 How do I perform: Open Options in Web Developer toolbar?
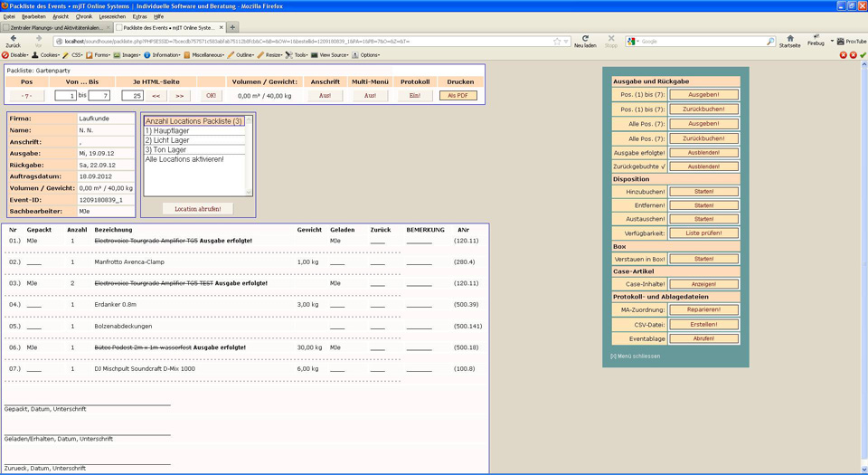point(366,55)
